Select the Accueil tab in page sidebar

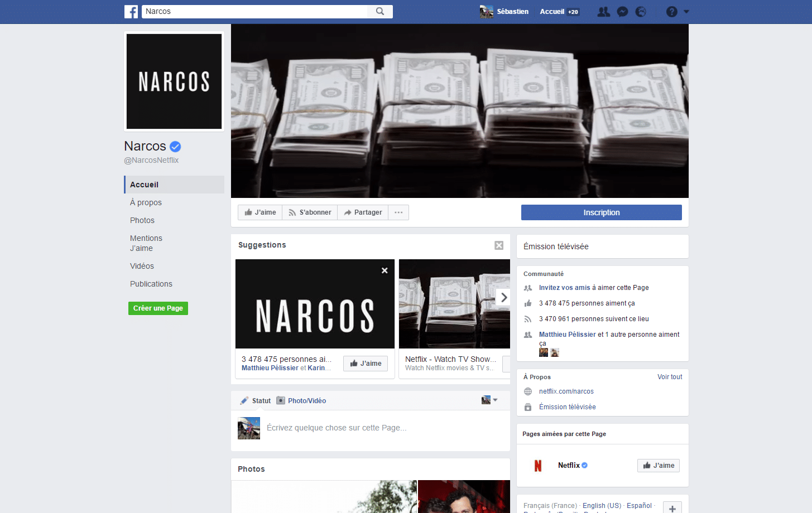[x=174, y=185]
